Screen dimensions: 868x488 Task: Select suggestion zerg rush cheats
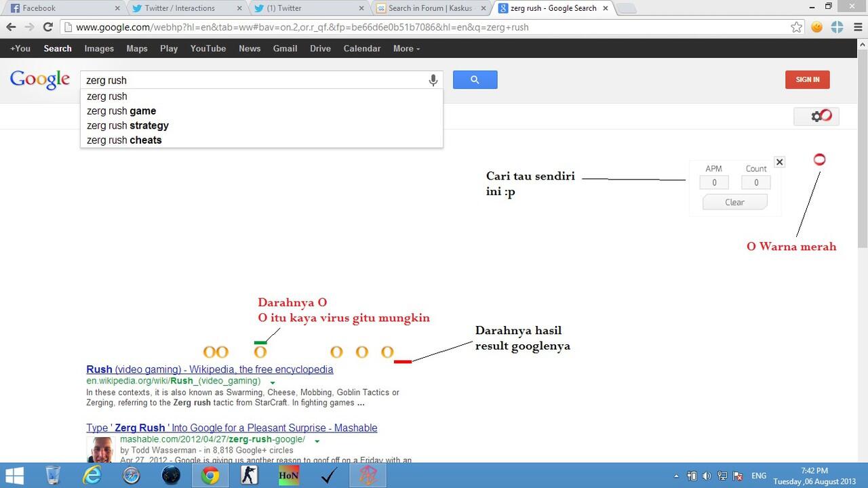click(261, 140)
